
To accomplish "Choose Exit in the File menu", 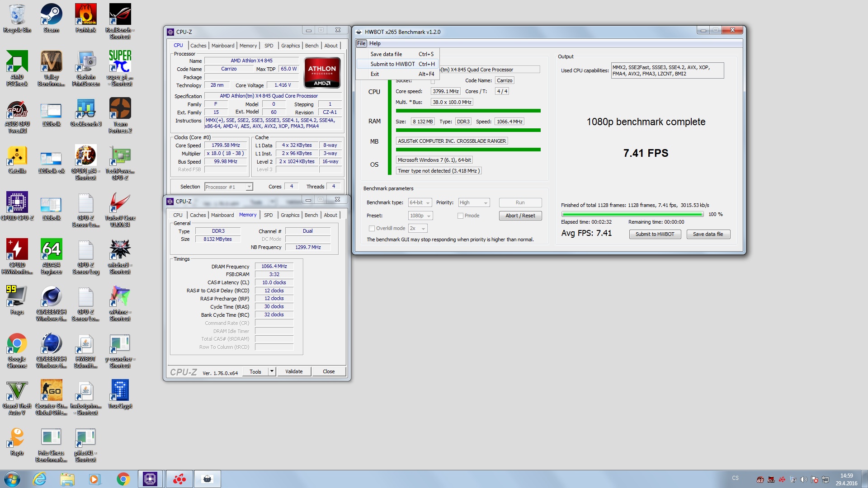I will 397,74.
